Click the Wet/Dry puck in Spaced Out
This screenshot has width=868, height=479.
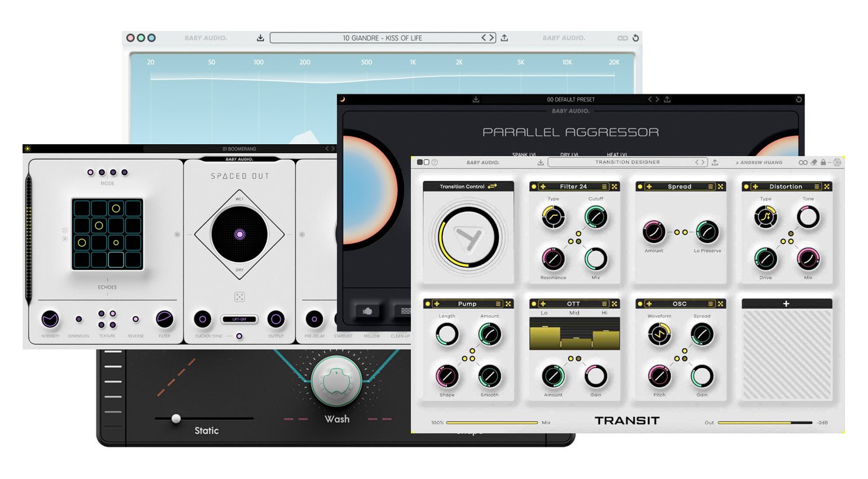tap(240, 234)
